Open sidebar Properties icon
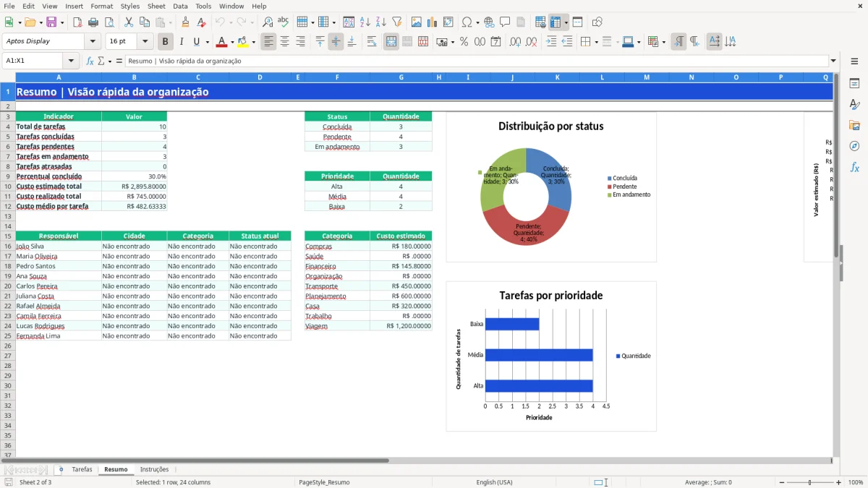 [x=854, y=83]
